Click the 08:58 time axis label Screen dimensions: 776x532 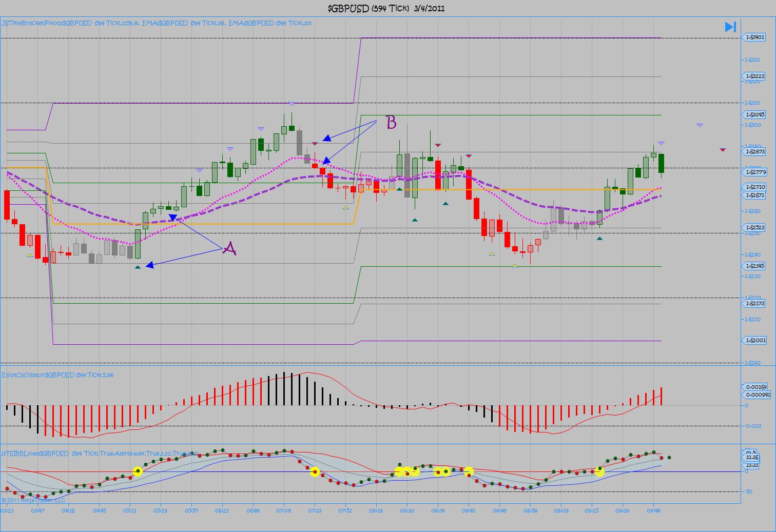click(530, 510)
